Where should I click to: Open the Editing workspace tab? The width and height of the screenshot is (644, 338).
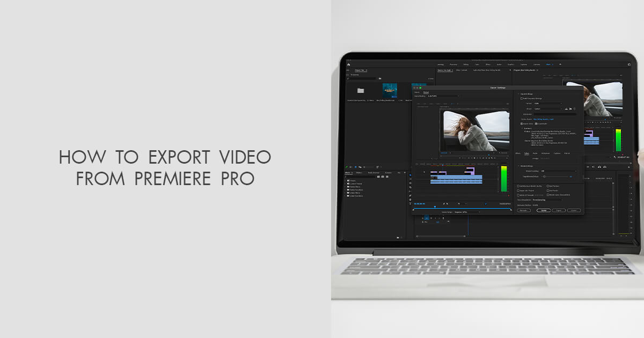coord(466,64)
